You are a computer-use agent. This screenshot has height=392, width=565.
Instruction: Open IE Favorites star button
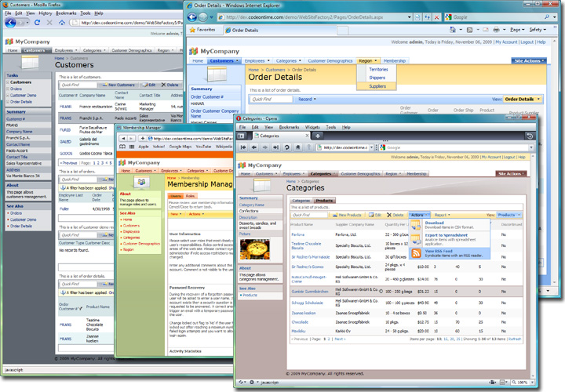pos(202,30)
